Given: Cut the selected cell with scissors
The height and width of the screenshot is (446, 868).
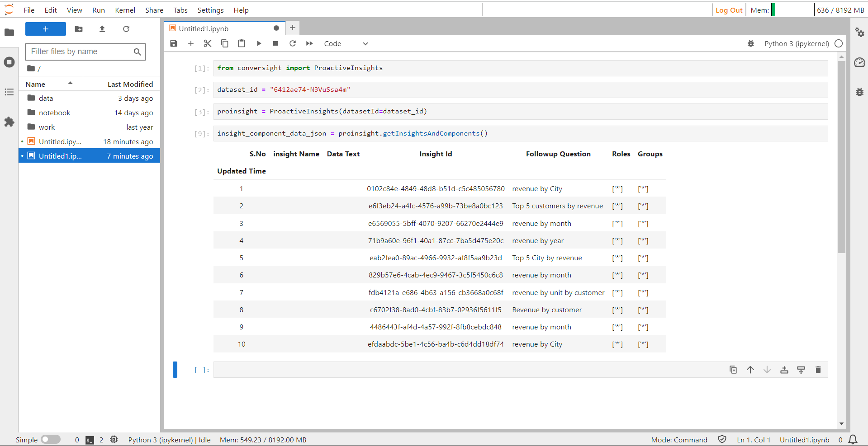Looking at the screenshot, I should pyautogui.click(x=208, y=43).
